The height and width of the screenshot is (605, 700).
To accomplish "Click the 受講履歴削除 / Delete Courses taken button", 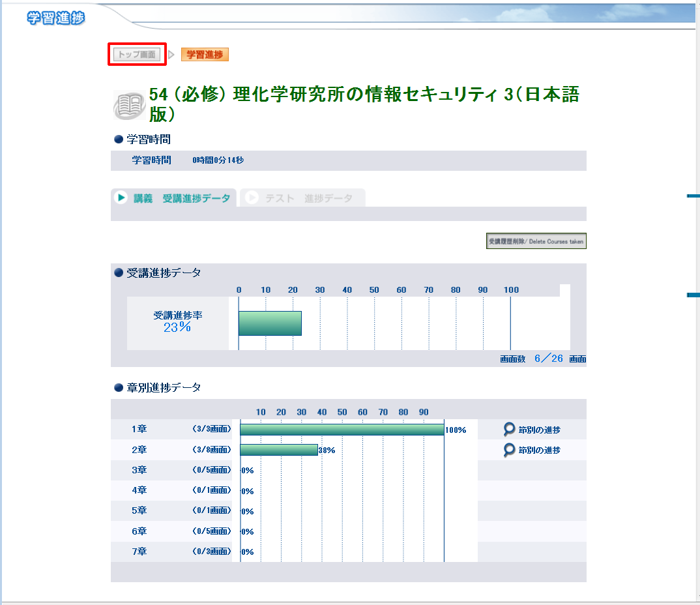I will point(536,241).
